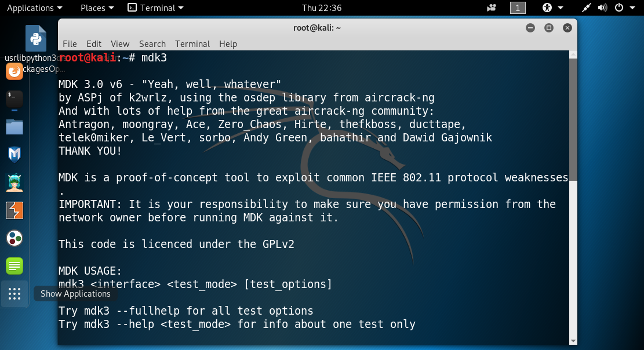
Task: Switch to workspace 1 indicator
Action: [x=518, y=8]
